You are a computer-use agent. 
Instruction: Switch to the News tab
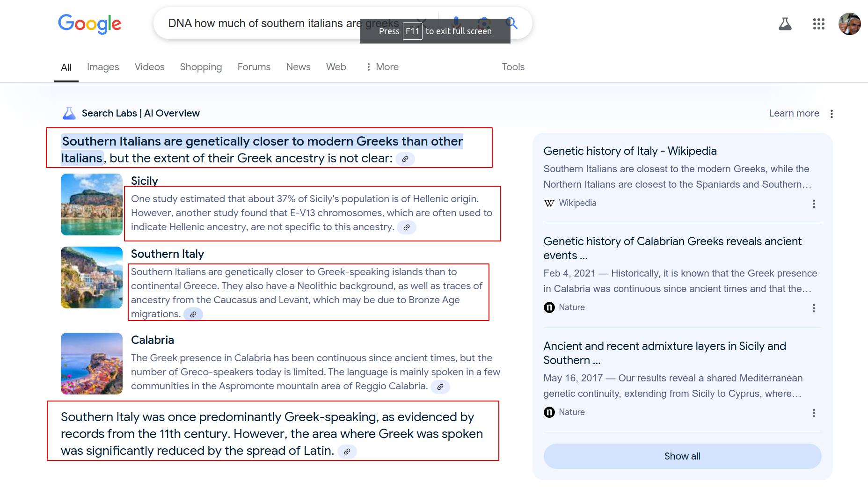point(298,67)
